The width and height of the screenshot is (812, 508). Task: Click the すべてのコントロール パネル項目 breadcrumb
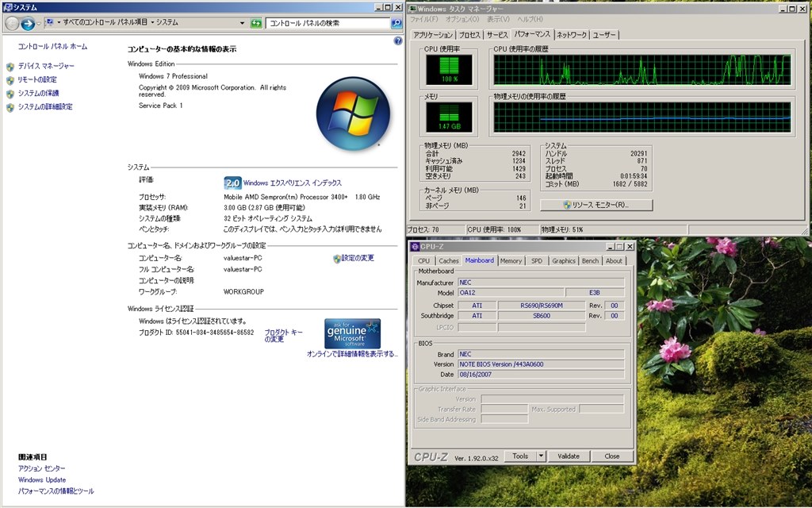pyautogui.click(x=105, y=23)
